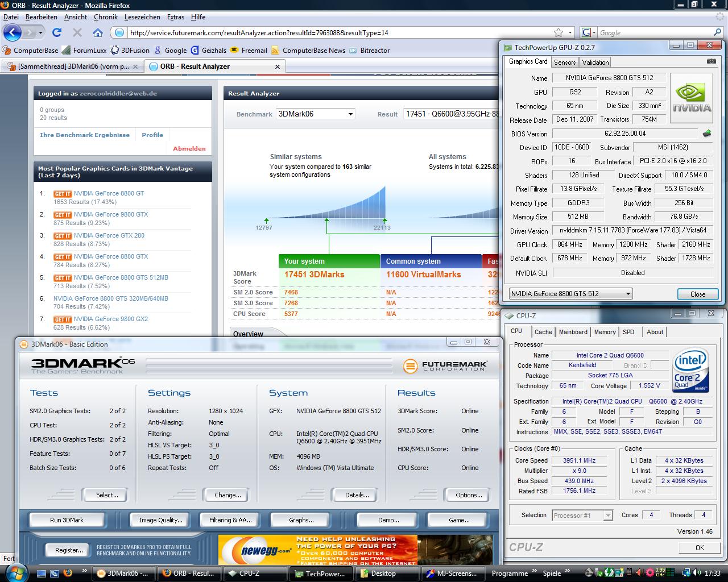The image size is (728, 582).
Task: Click OK in the CPU-Z window
Action: tap(700, 547)
